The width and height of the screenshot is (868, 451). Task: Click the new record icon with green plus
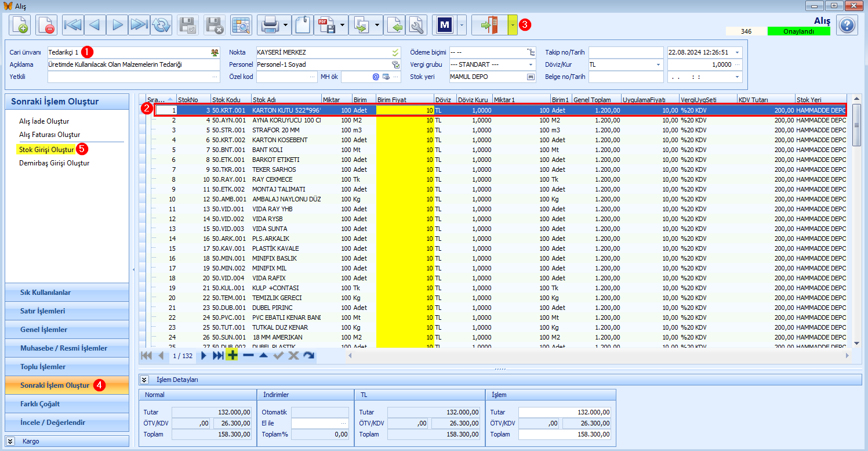(x=20, y=25)
